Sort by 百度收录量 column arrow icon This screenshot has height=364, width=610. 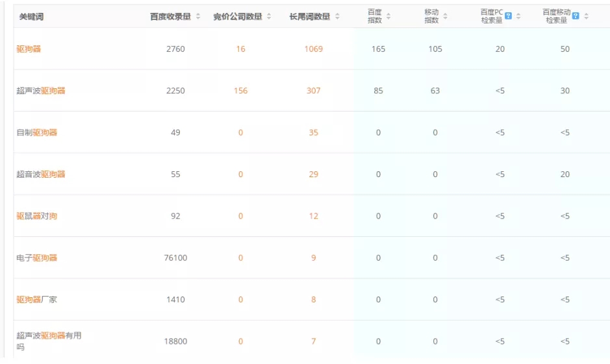pos(198,17)
